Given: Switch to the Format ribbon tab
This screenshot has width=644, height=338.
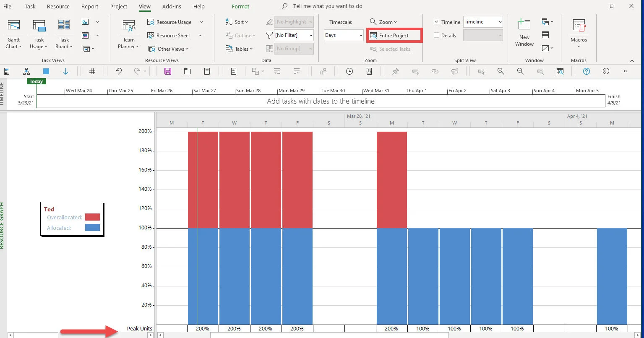Looking at the screenshot, I should click(x=240, y=6).
